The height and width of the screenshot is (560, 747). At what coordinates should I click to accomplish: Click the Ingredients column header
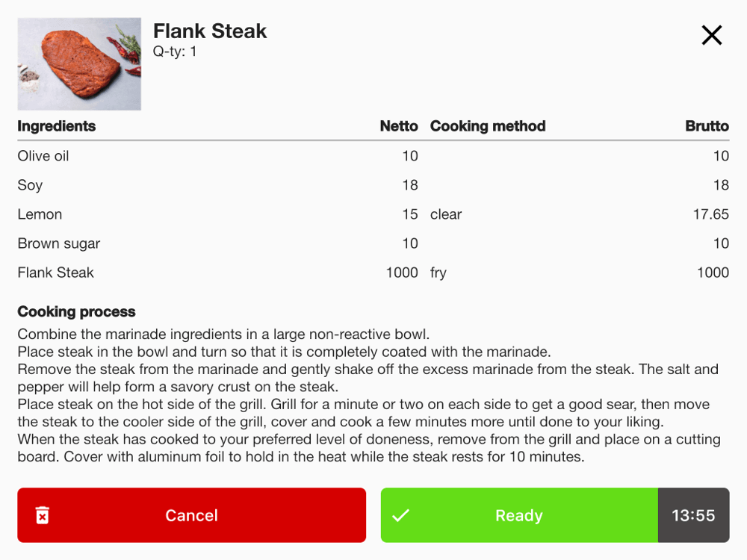57,126
